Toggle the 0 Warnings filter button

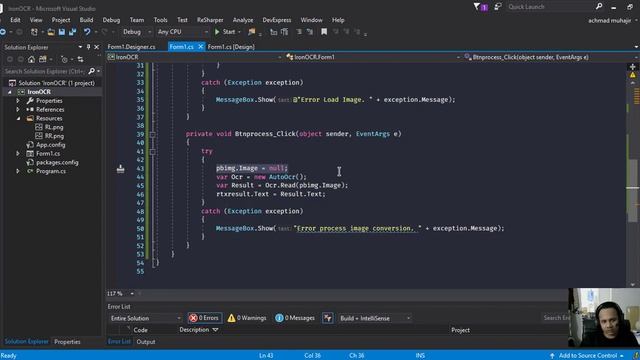247,318
